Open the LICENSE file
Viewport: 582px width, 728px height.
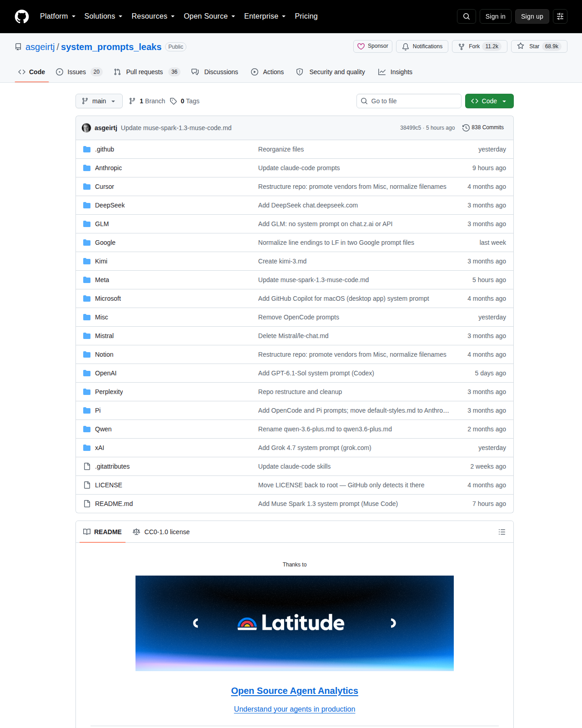[109, 485]
